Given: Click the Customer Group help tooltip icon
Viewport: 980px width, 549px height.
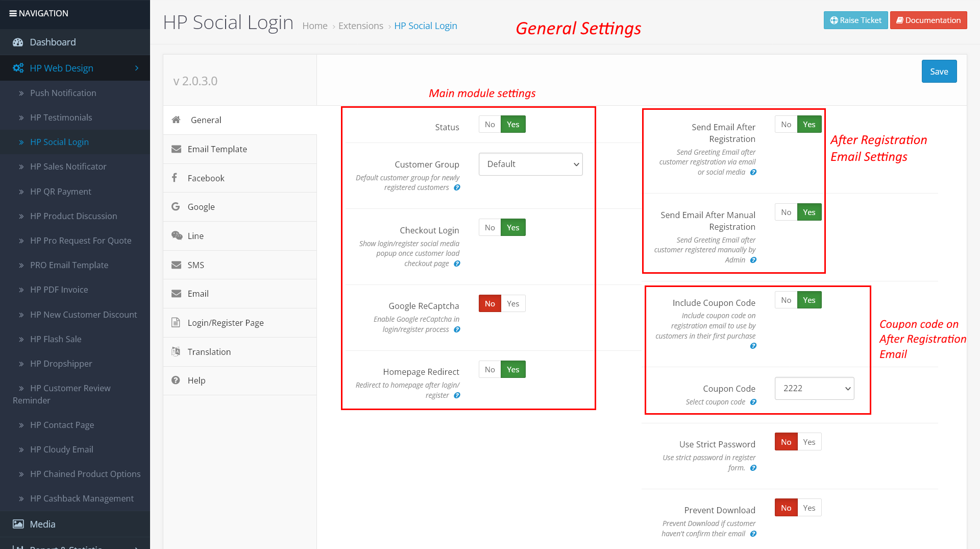Looking at the screenshot, I should (x=457, y=187).
